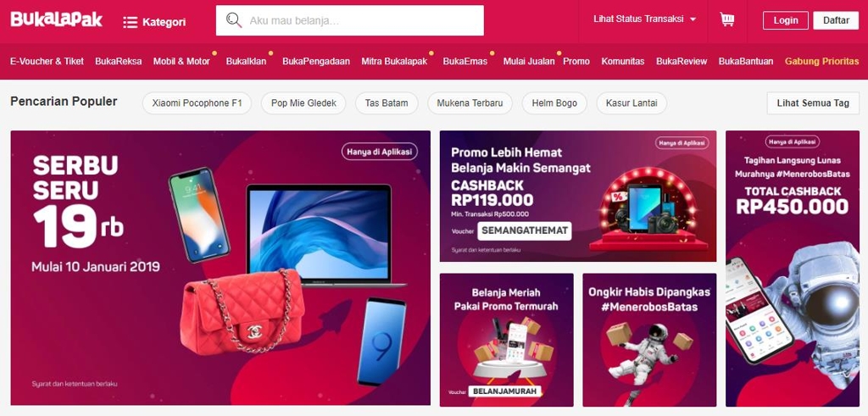Click the Login button
This screenshot has height=416, width=868.
pos(786,20)
